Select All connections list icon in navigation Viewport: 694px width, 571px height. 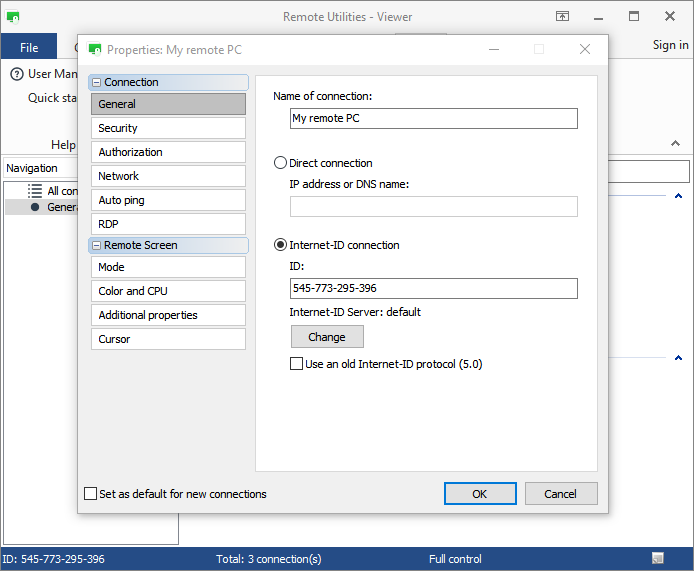35,191
